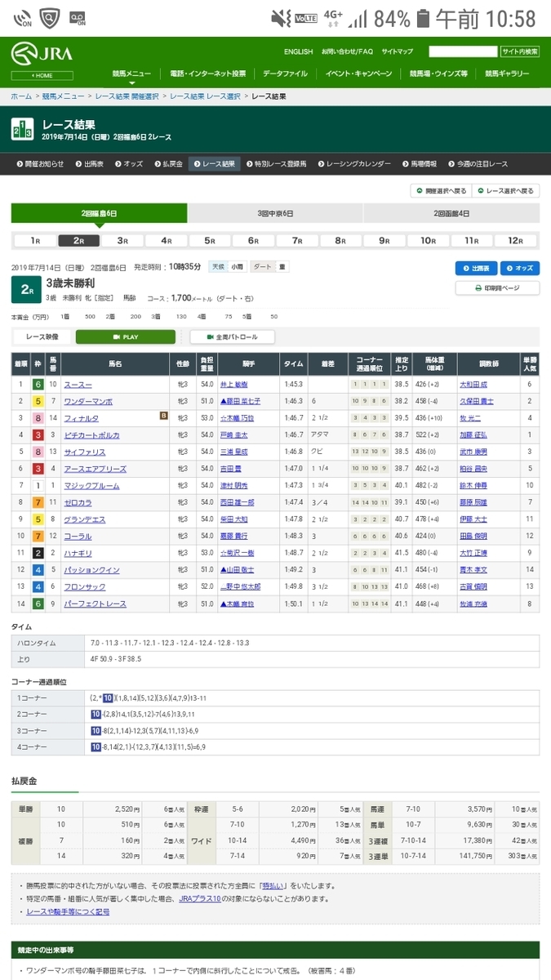The height and width of the screenshot is (980, 551).
Task: Switch to the 3回中京6日 tab
Action: (x=275, y=213)
